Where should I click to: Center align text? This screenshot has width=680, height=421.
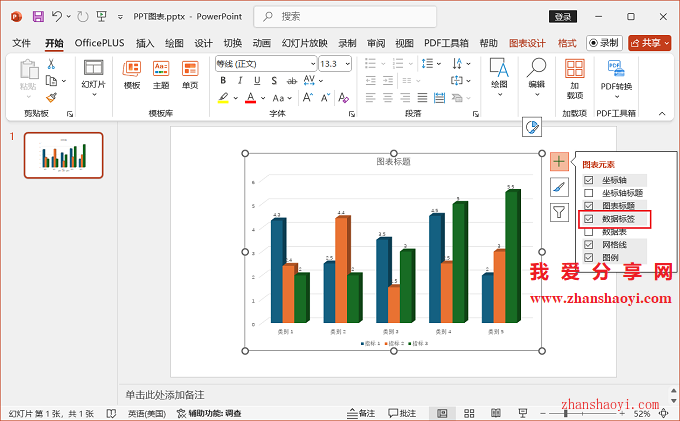pyautogui.click(x=388, y=98)
